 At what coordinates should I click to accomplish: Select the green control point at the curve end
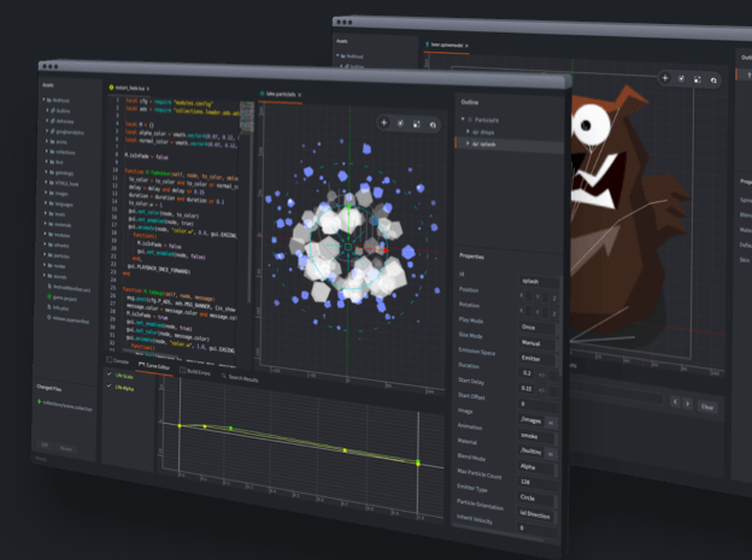(417, 462)
